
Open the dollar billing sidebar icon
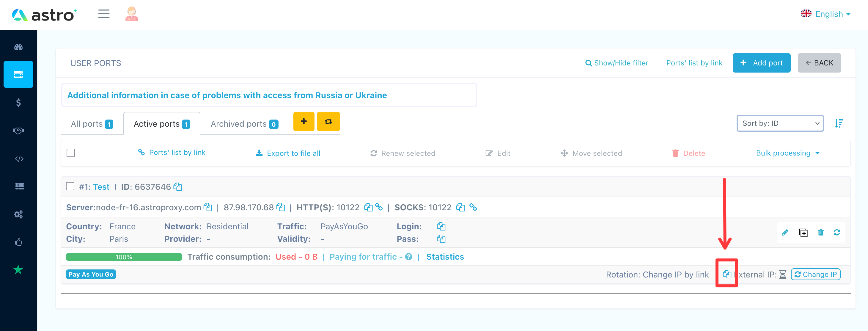pyautogui.click(x=18, y=103)
